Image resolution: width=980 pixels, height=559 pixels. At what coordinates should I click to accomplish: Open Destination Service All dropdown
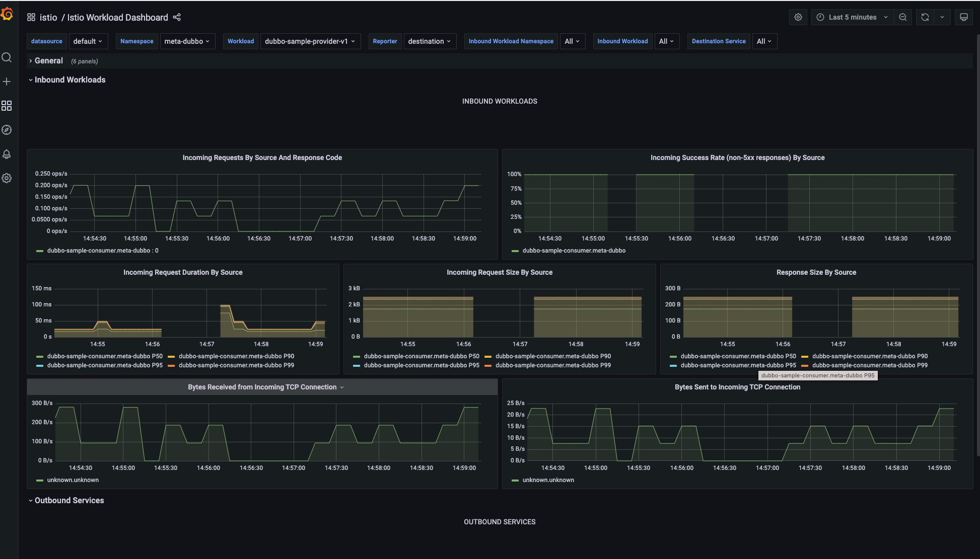click(764, 41)
